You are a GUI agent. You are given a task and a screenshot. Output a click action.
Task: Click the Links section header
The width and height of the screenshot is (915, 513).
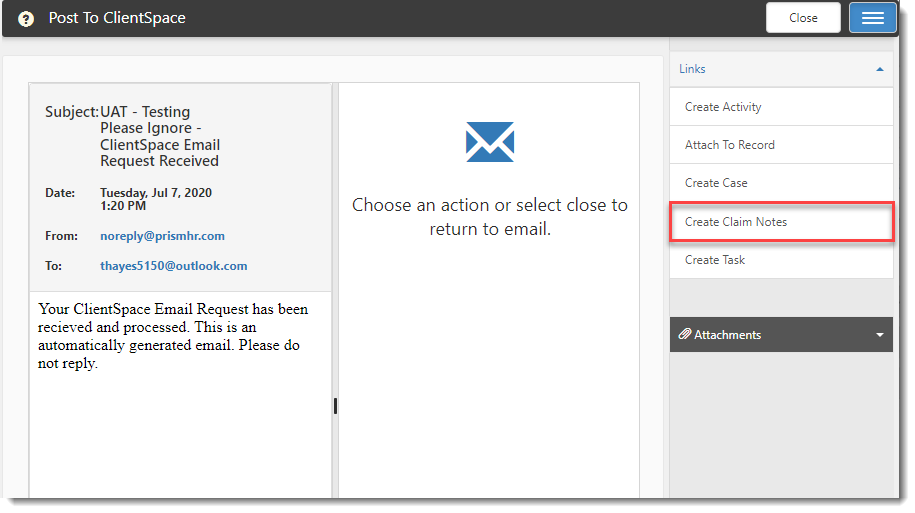coord(781,69)
